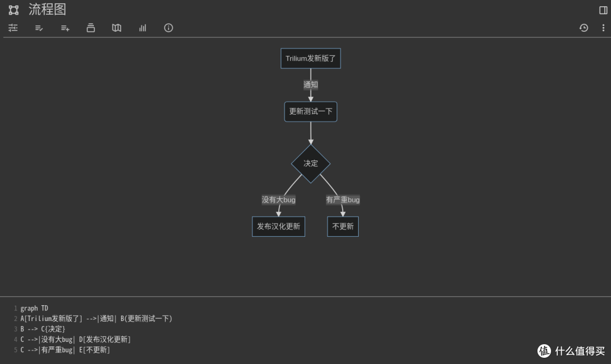Click code line 'B --> C{决定}'
Image resolution: width=611 pixels, height=364 pixels.
pyautogui.click(x=43, y=329)
